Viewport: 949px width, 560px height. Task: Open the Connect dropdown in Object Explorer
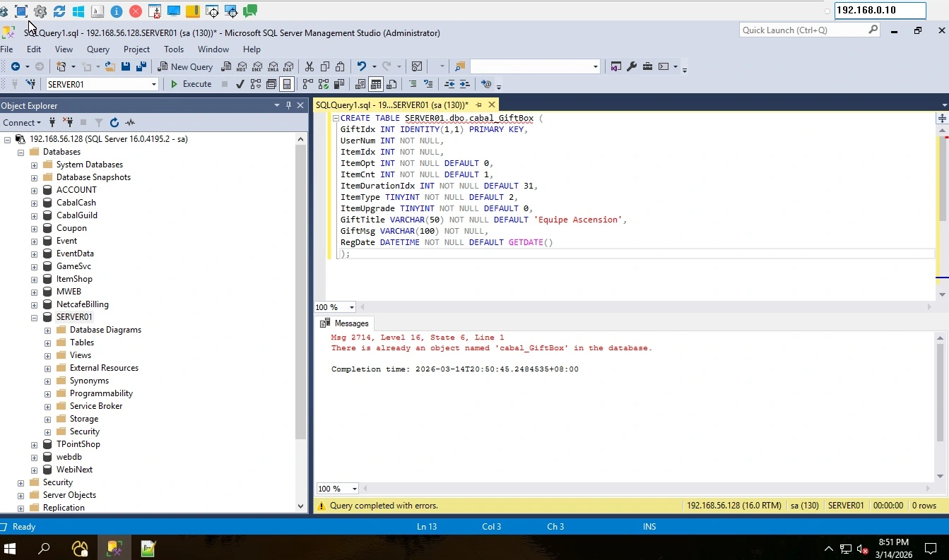tap(21, 122)
